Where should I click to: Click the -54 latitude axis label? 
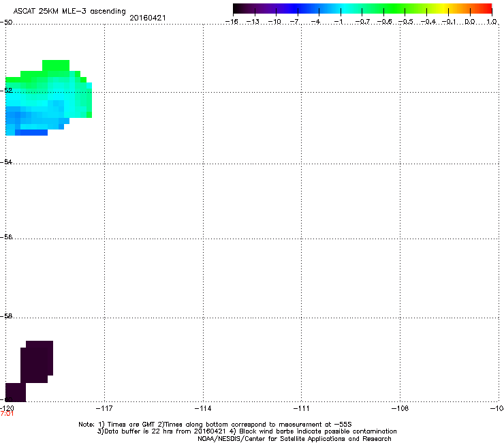pos(6,162)
